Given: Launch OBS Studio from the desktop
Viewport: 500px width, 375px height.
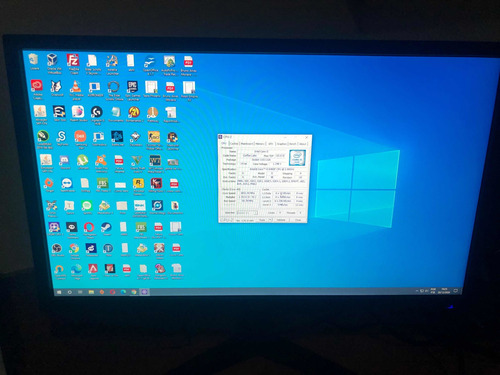Looking at the screenshot, I should pos(58,250).
